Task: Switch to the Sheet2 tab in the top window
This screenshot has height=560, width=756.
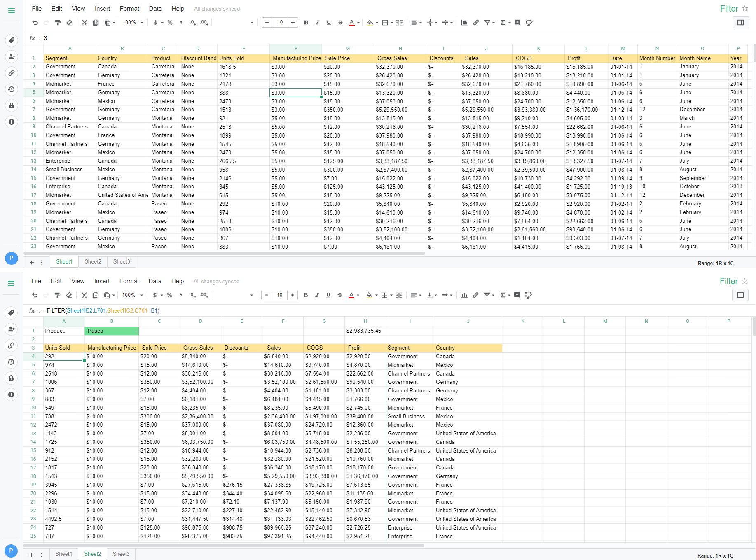Action: (x=93, y=262)
